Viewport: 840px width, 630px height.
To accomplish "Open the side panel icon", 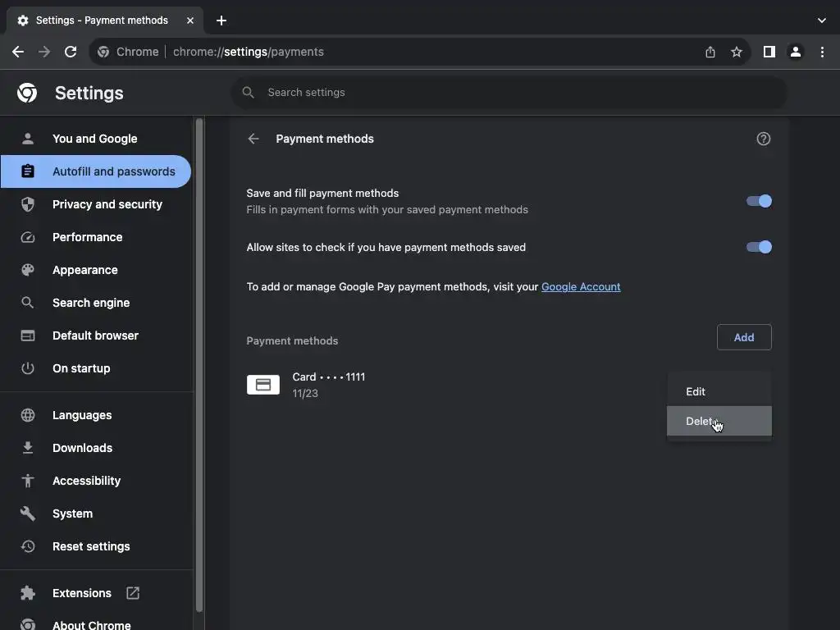I will click(769, 52).
